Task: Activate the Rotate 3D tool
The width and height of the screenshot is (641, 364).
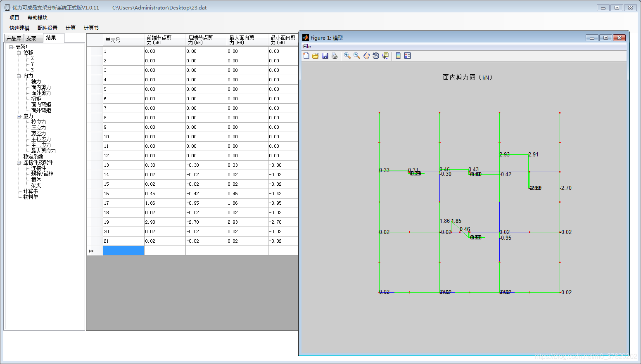Action: 376,56
